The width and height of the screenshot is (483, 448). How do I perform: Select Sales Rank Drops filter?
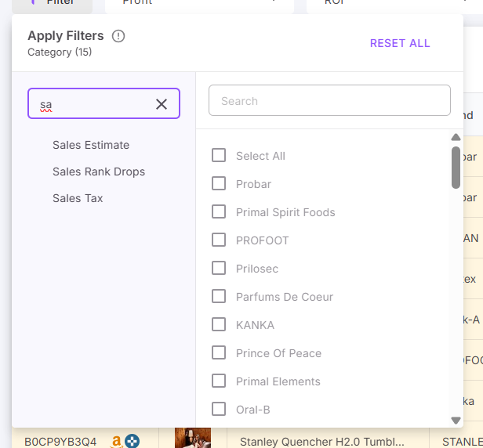tap(99, 172)
